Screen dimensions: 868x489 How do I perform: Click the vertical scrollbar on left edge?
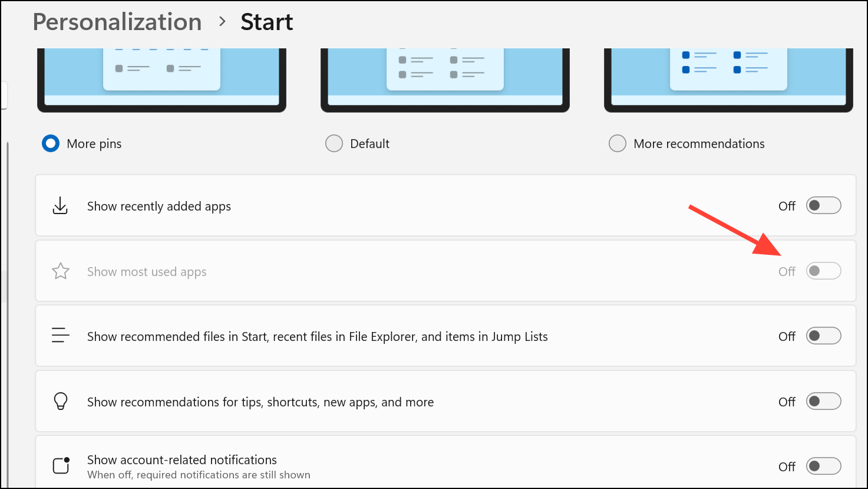pyautogui.click(x=7, y=236)
